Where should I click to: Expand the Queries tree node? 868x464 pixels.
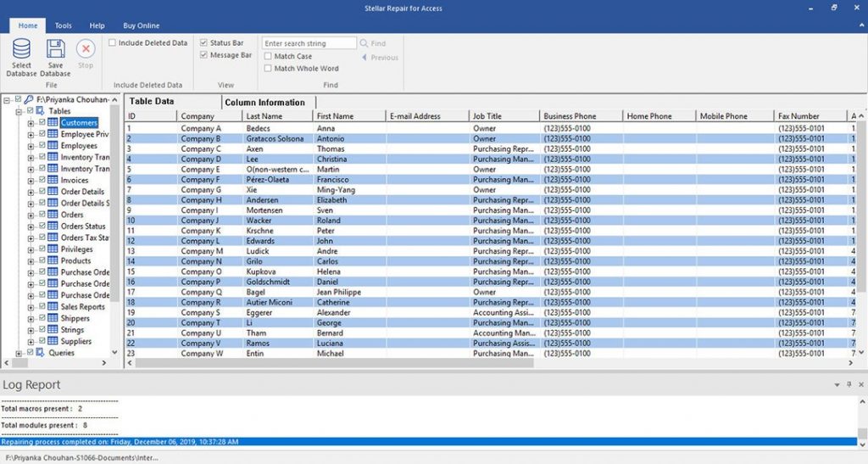19,353
